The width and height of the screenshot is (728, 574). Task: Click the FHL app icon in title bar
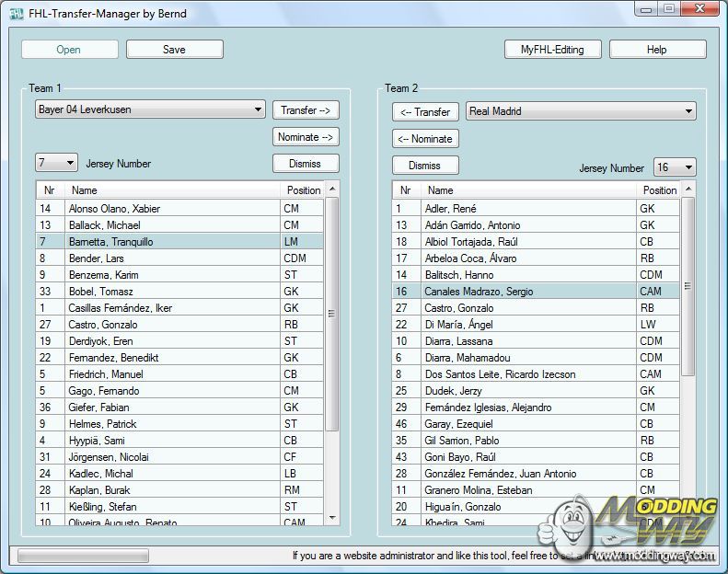click(x=16, y=12)
